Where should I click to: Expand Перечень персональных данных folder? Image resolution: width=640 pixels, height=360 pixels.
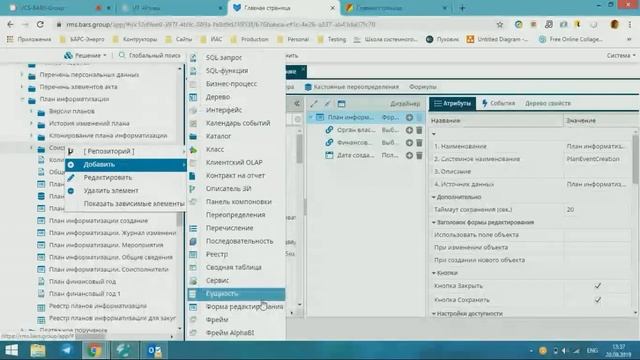tap(22, 75)
